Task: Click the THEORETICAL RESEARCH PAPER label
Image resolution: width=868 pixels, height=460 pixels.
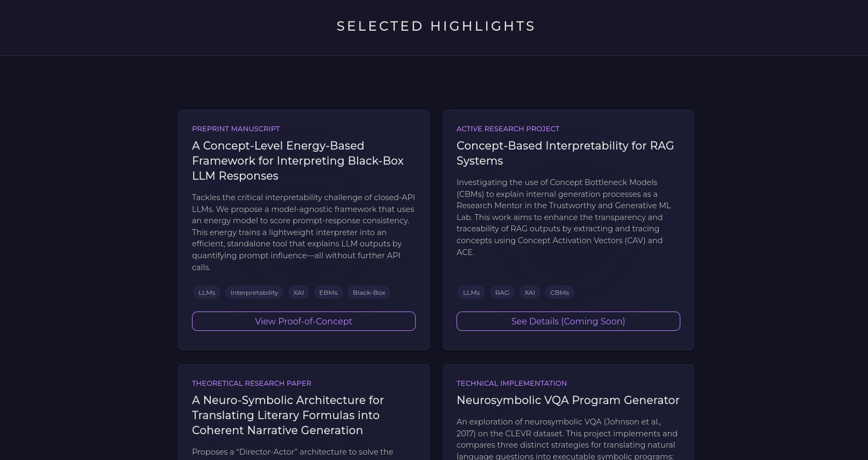Action: pos(252,383)
